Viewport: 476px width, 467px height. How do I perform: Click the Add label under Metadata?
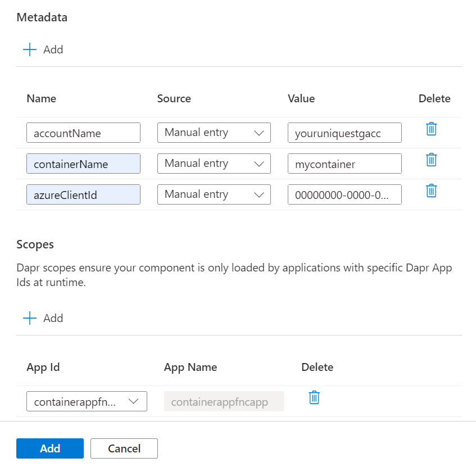tap(53, 49)
